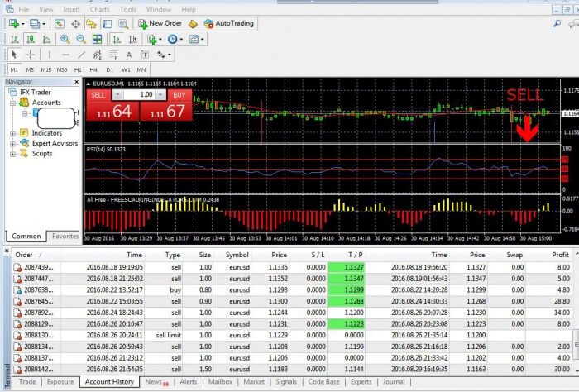The height and width of the screenshot is (392, 579).
Task: Expand the Indicators tree node
Action: pos(13,133)
